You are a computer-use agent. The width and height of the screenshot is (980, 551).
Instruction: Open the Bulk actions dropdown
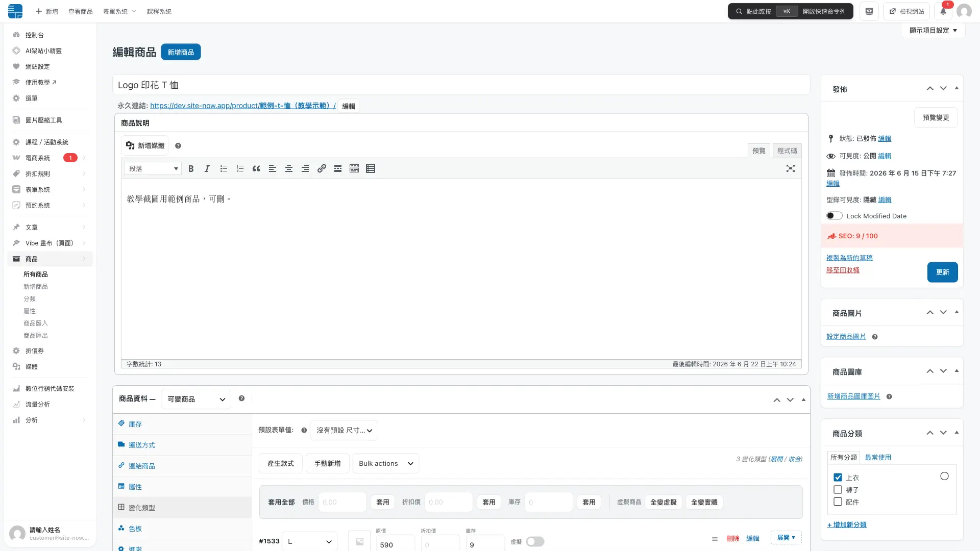coord(386,463)
